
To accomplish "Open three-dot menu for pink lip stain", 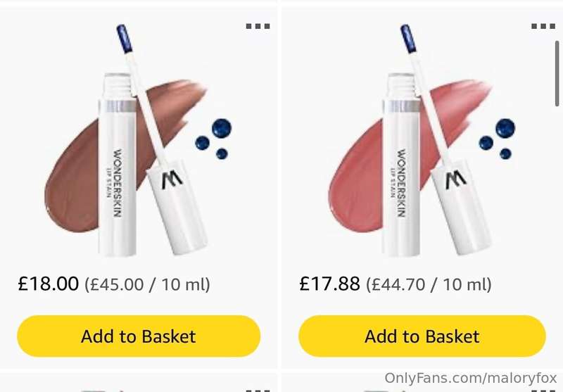I will 543,26.
